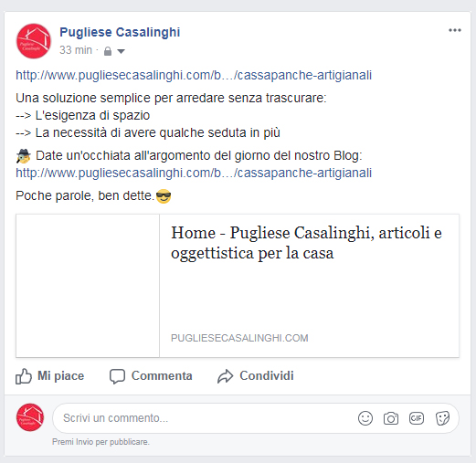Expand the audience selector dropdown arrow

coord(122,51)
